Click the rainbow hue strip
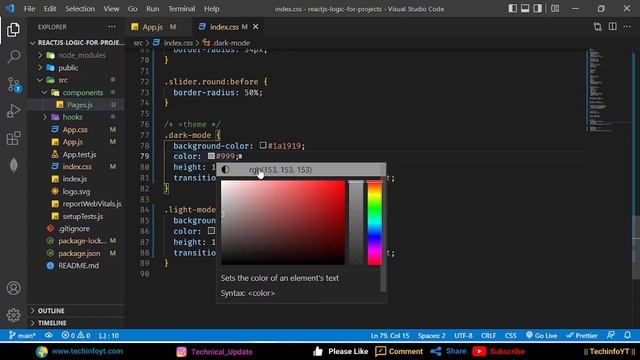The height and width of the screenshot is (360, 640). (375, 222)
